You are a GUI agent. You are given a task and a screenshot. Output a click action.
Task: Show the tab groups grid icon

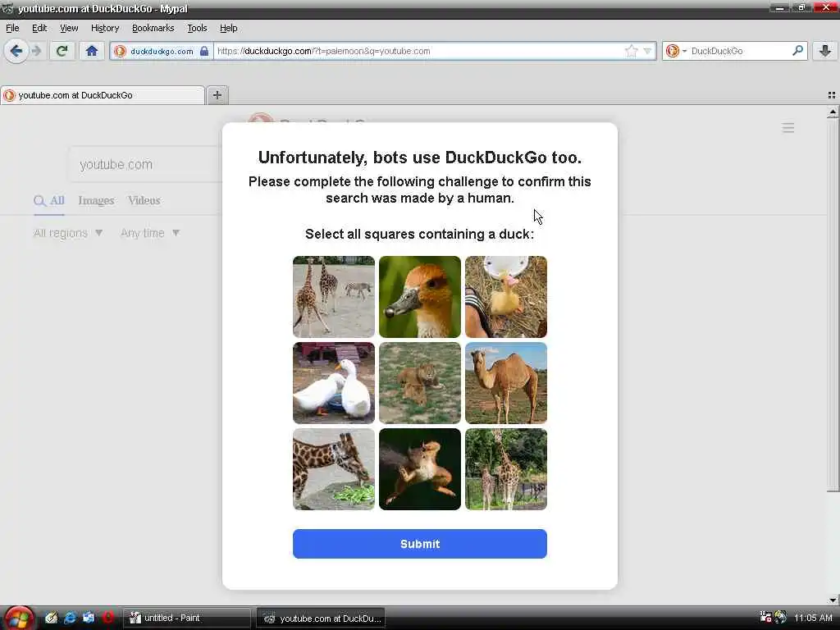pos(832,95)
